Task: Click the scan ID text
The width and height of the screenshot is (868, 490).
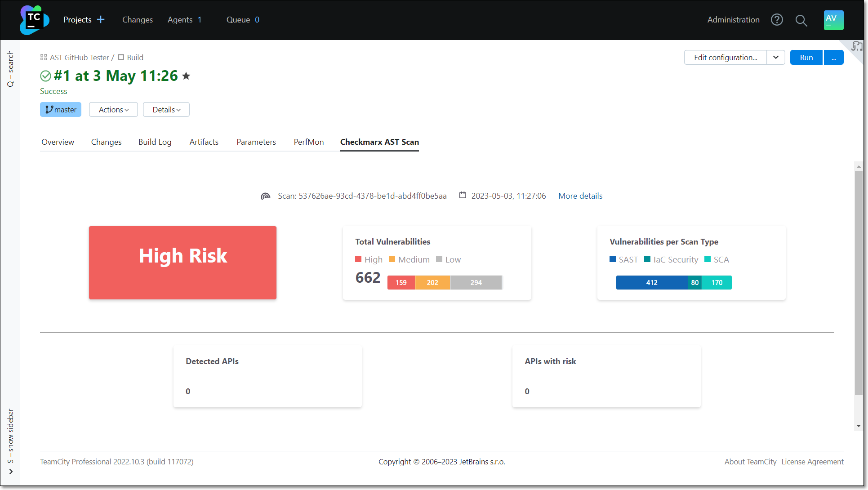Action: pyautogui.click(x=362, y=196)
